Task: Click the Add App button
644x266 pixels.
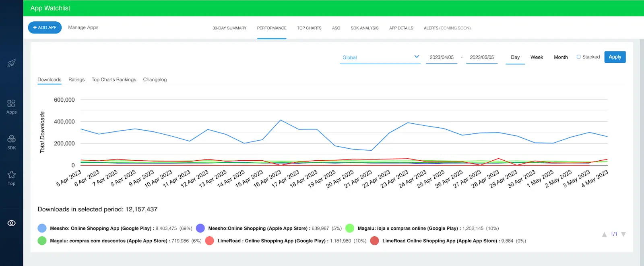Action: click(x=45, y=27)
